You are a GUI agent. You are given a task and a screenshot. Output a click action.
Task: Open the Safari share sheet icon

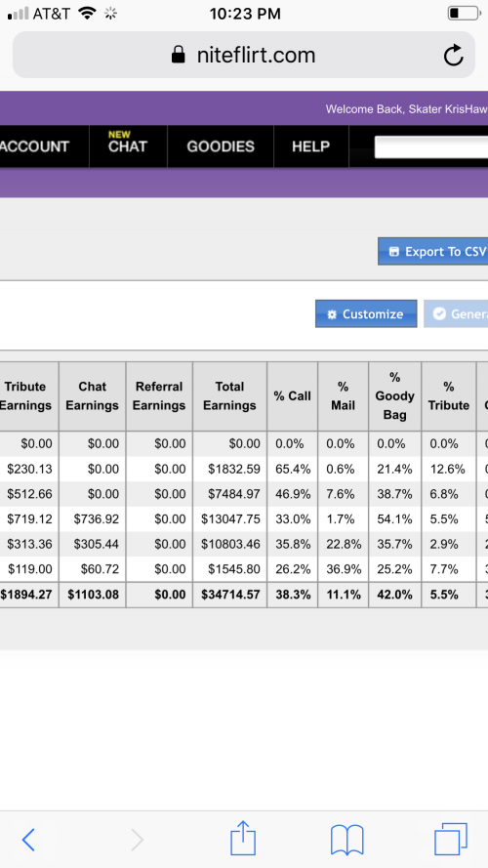click(x=243, y=838)
